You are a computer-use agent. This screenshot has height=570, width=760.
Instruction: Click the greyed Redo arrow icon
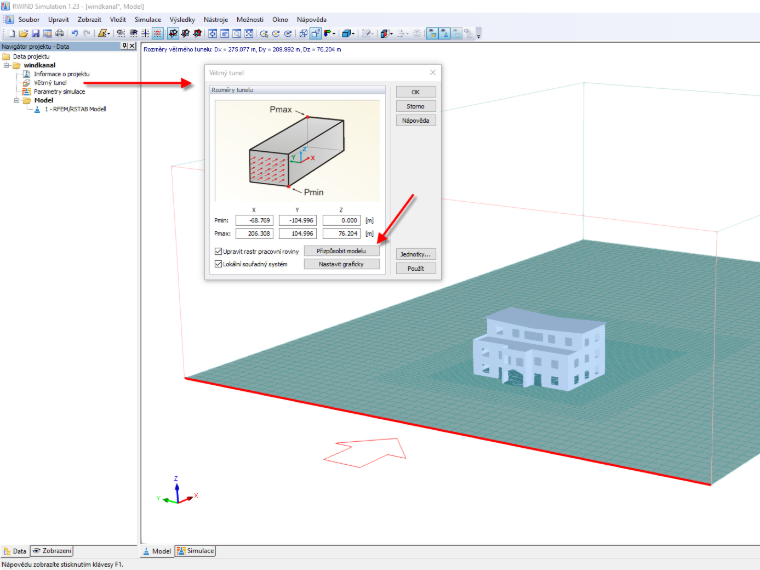(87, 33)
